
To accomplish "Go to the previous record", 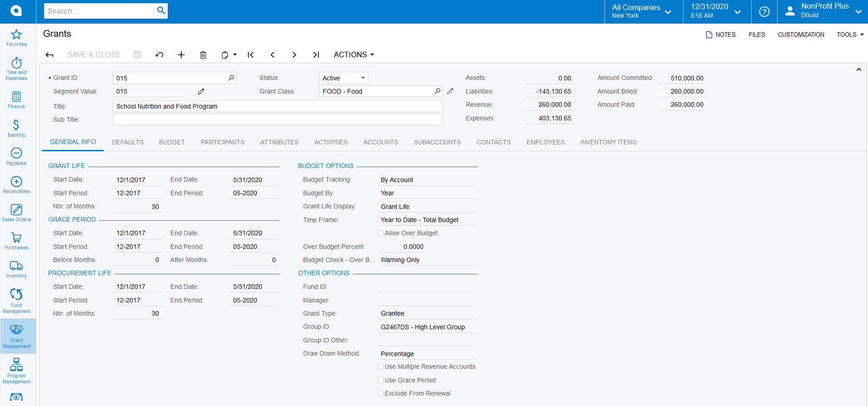I will coord(272,55).
